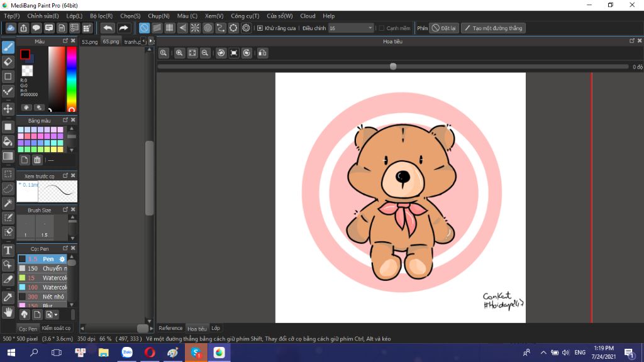Enable concentric circle snap
The width and height of the screenshot is (644, 362).
tap(208, 28)
